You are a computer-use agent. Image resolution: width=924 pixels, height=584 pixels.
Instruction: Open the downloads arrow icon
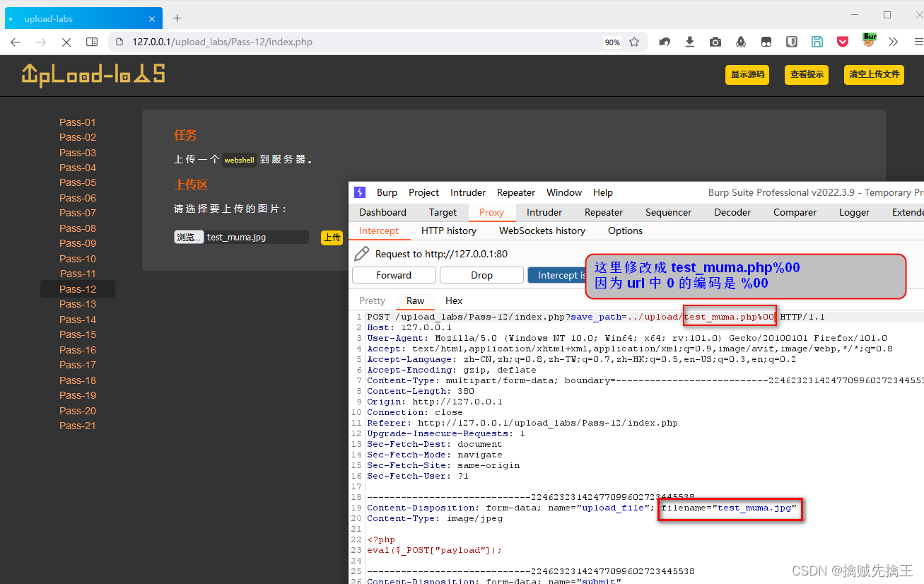(690, 42)
